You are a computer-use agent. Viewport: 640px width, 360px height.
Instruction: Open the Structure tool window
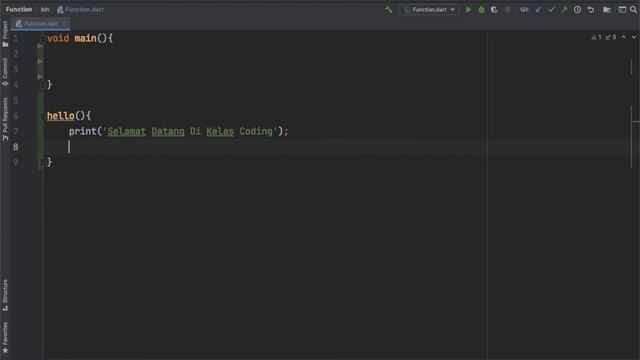tap(5, 295)
